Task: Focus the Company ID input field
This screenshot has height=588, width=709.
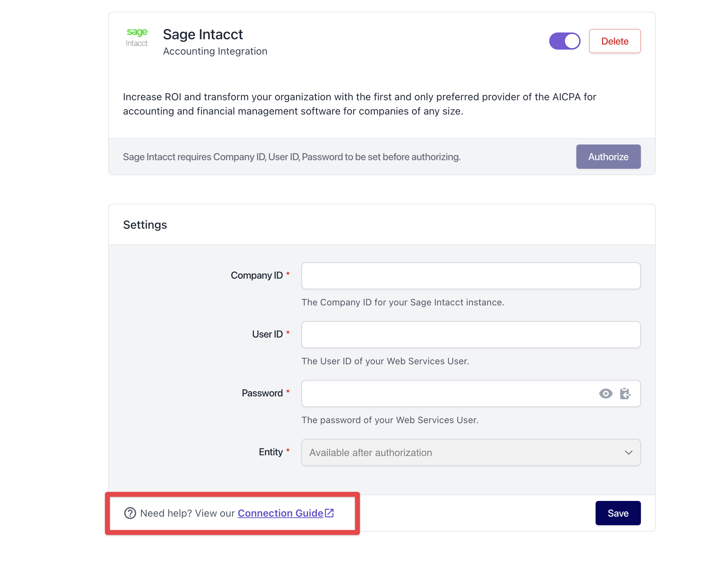Action: click(x=471, y=276)
